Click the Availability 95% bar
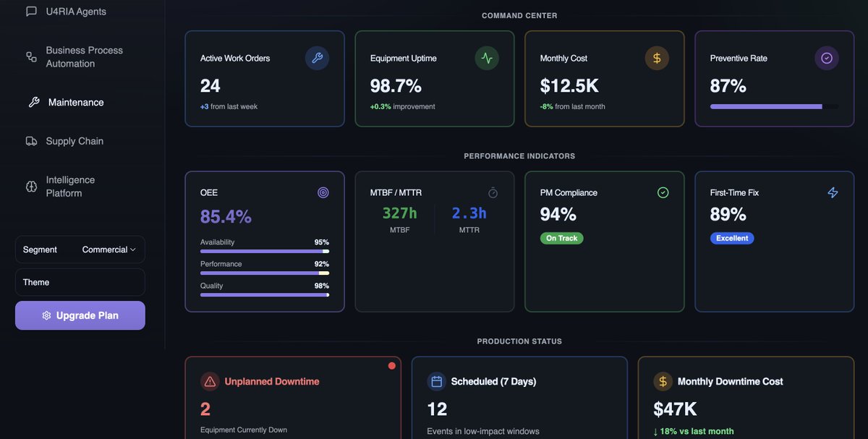Viewport: 868px width, 439px height. (x=265, y=251)
